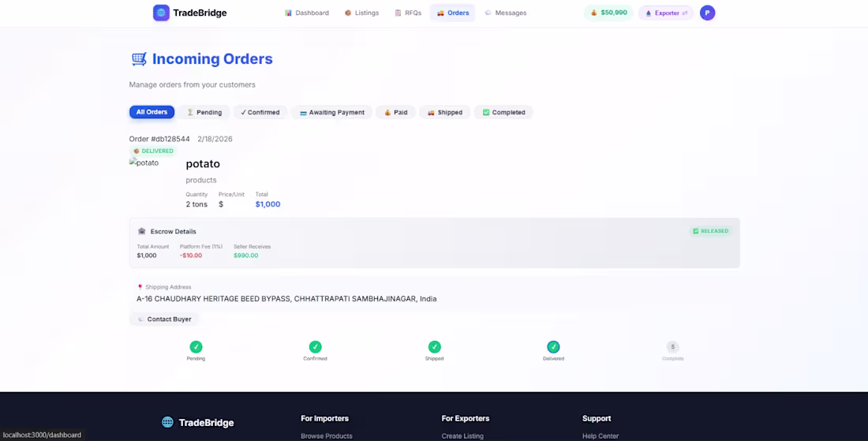Click the 2 tons quantity value

(x=196, y=204)
